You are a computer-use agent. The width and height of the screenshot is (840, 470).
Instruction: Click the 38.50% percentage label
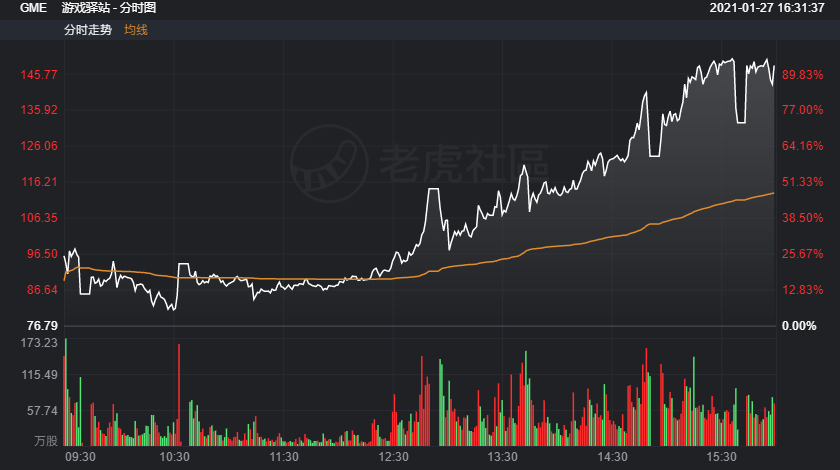pos(802,218)
